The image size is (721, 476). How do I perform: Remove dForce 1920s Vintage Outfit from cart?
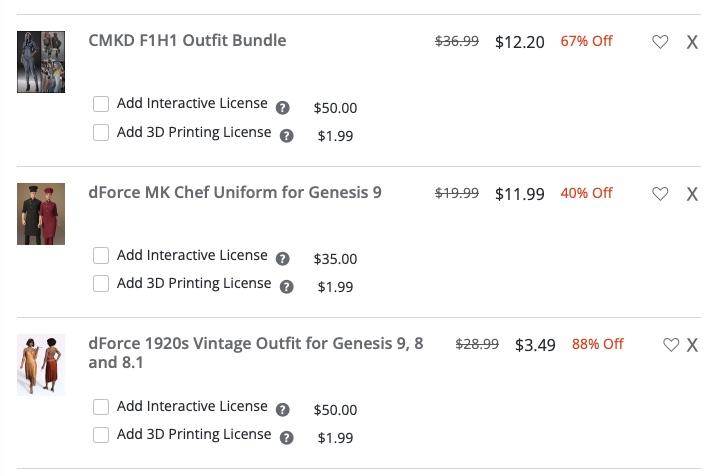click(x=692, y=345)
